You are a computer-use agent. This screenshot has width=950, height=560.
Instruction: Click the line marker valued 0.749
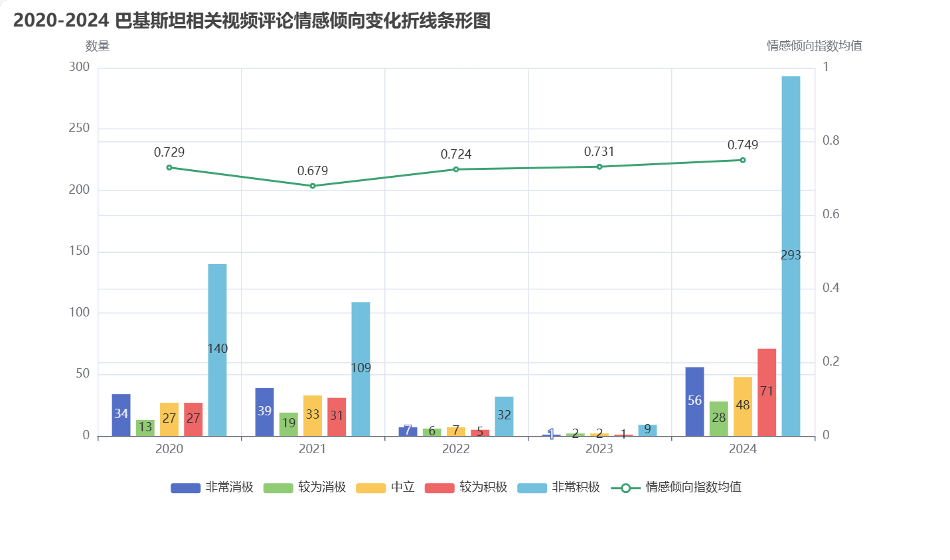coord(743,160)
